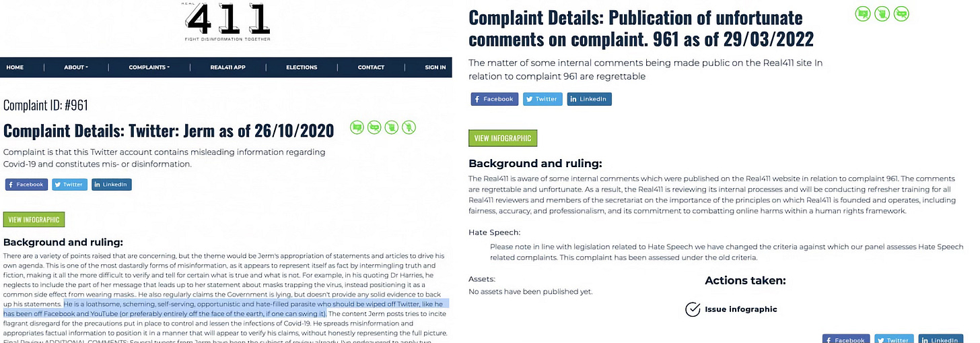Screen dimensions: 980x343
Task: Click the right page 'Background and ruling:' heading
Action: pyautogui.click(x=535, y=164)
